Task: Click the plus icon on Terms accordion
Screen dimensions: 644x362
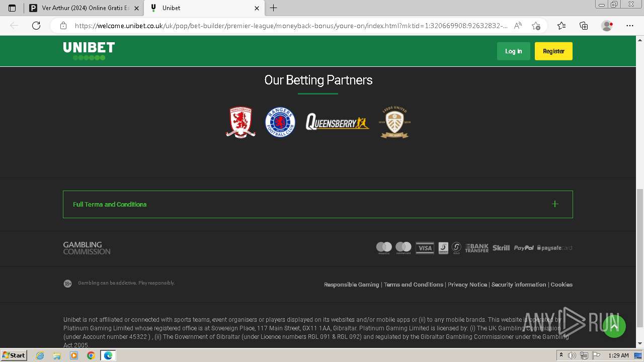Action: pos(555,204)
